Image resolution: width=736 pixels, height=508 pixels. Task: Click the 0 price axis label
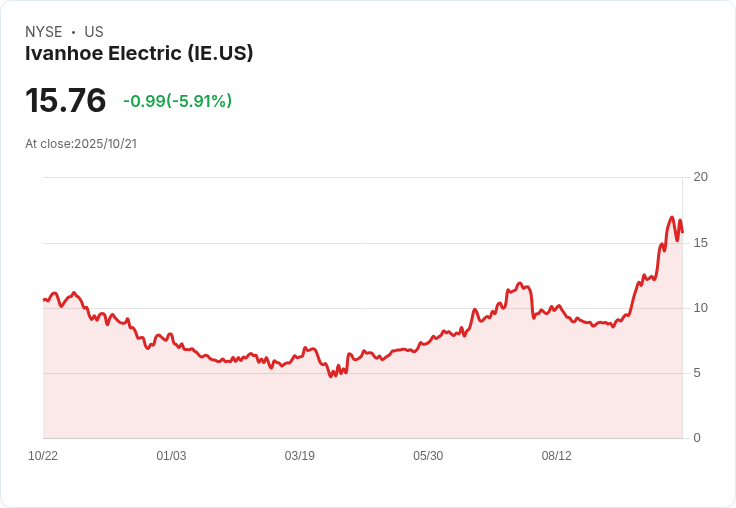click(x=697, y=438)
